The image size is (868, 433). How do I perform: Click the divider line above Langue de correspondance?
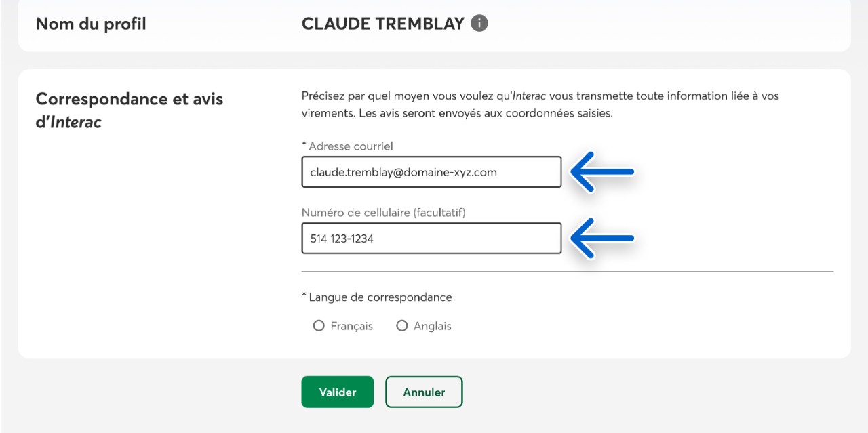(x=567, y=272)
